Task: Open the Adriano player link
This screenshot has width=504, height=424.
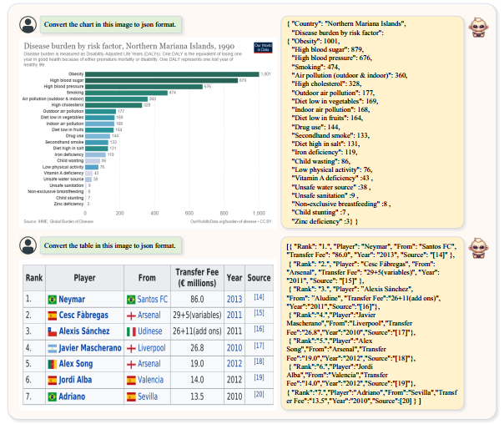Action: click(x=72, y=396)
